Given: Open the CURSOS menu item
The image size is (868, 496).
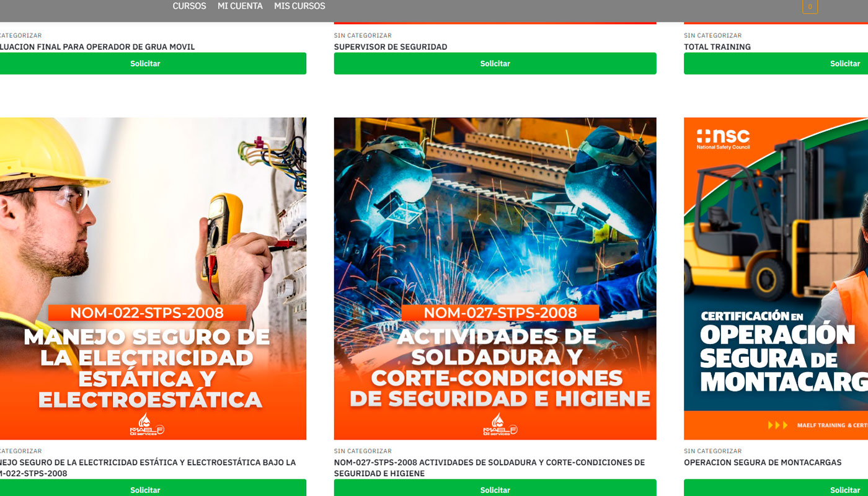Looking at the screenshot, I should (189, 6).
